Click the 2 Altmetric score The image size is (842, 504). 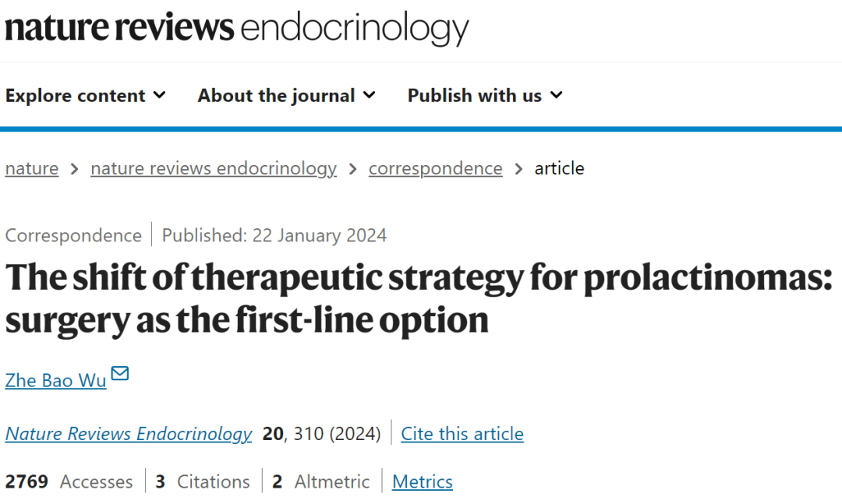coord(320,481)
